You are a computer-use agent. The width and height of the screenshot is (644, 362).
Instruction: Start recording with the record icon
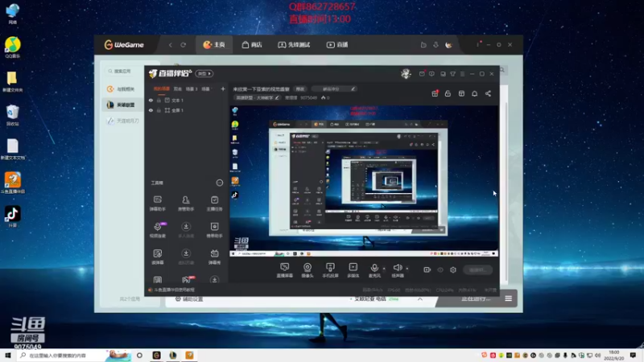[427, 269]
